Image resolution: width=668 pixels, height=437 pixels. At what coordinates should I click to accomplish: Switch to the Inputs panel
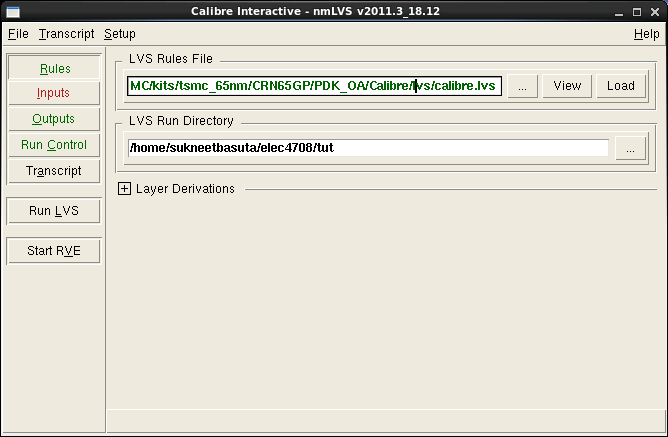coord(54,93)
